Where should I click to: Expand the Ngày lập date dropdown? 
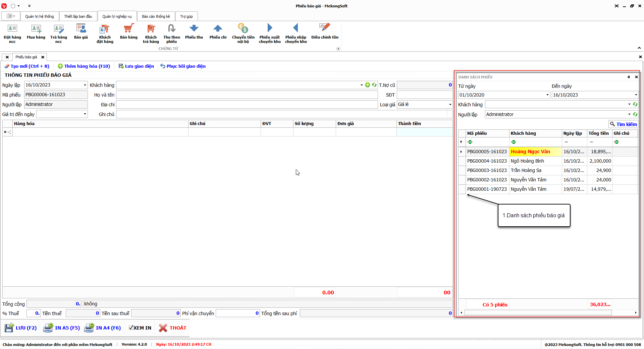click(x=85, y=85)
